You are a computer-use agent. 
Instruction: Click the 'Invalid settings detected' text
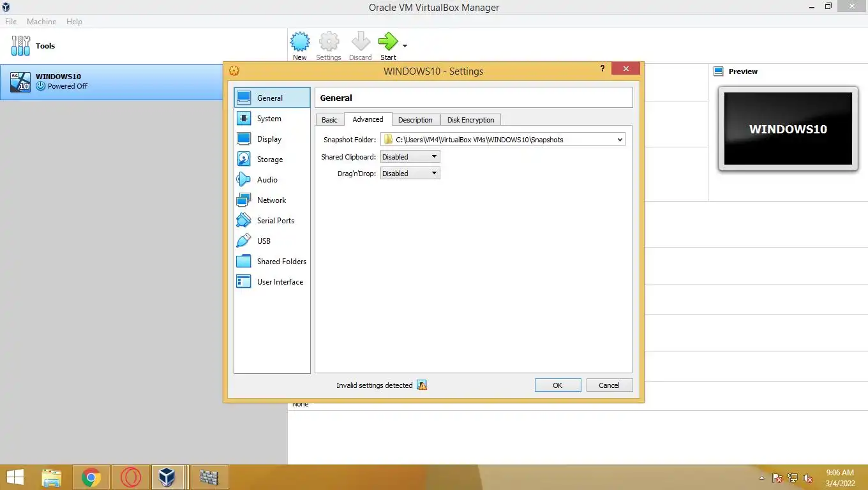pyautogui.click(x=375, y=385)
